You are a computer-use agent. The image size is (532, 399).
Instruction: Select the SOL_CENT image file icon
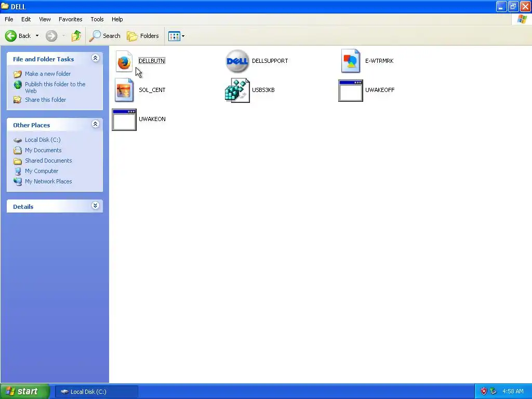[124, 90]
